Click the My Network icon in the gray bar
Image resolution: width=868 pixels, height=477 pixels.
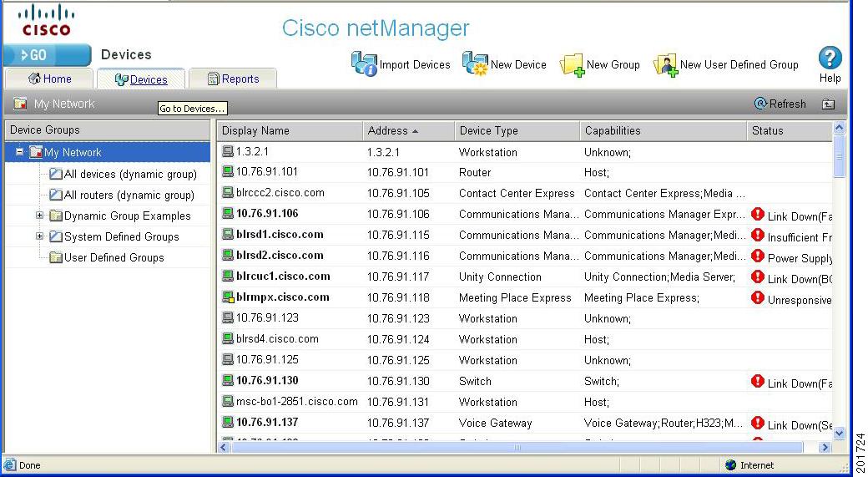21,103
